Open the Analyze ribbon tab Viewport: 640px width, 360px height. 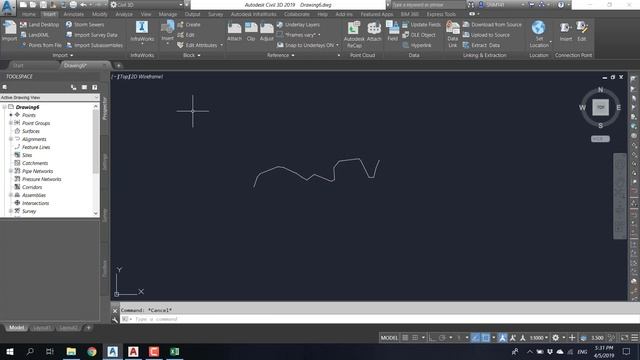coord(124,14)
